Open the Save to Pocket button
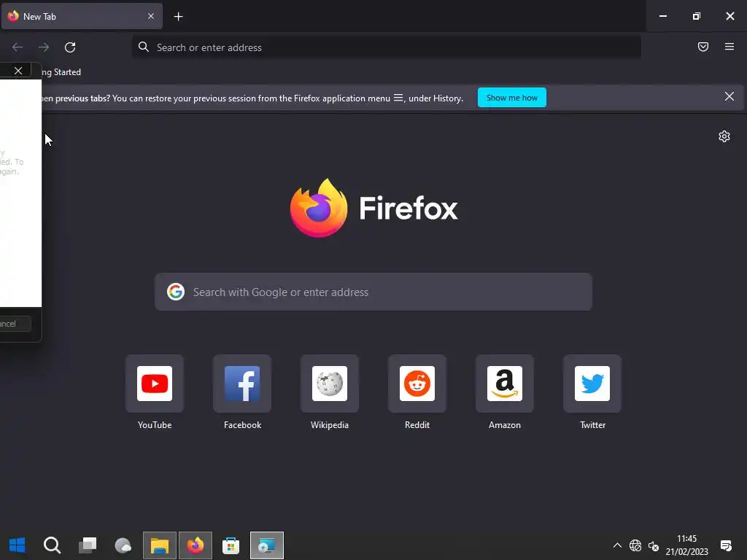The width and height of the screenshot is (747, 560). click(703, 47)
